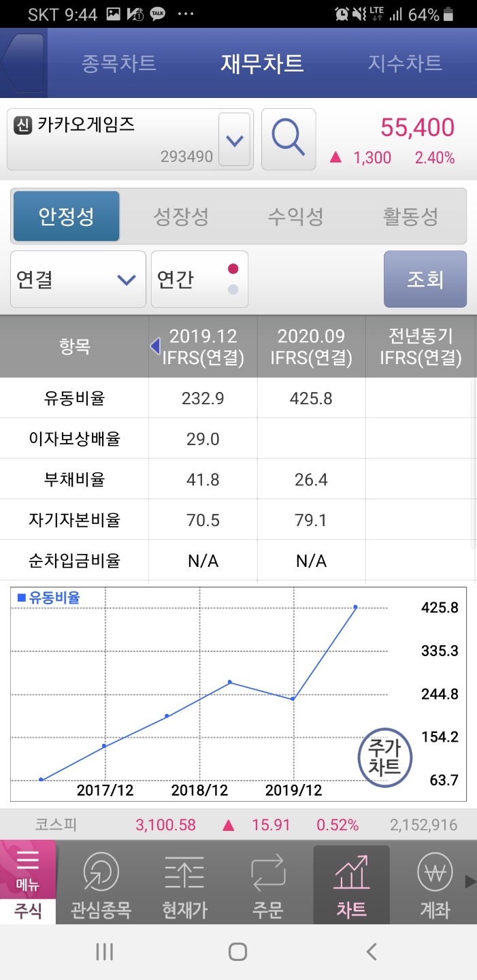This screenshot has height=980, width=477.
Task: Open 현재가 from bottom bar
Action: pyautogui.click(x=184, y=885)
